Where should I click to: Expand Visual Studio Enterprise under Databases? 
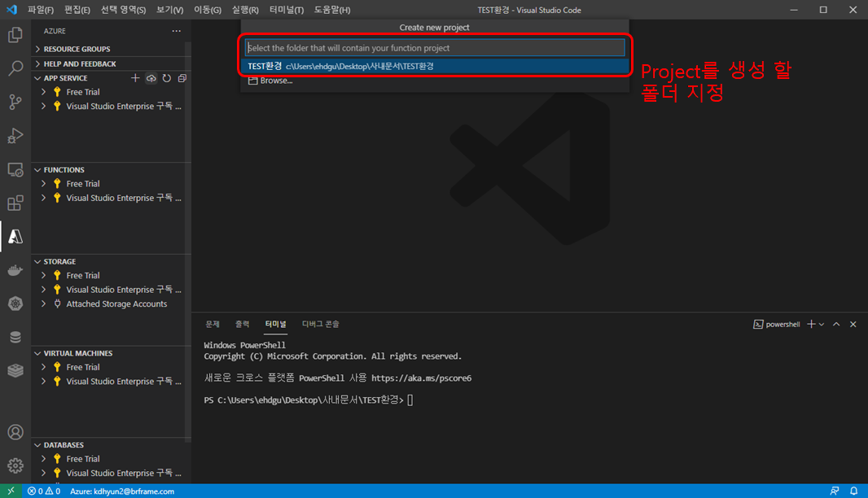coord(44,473)
